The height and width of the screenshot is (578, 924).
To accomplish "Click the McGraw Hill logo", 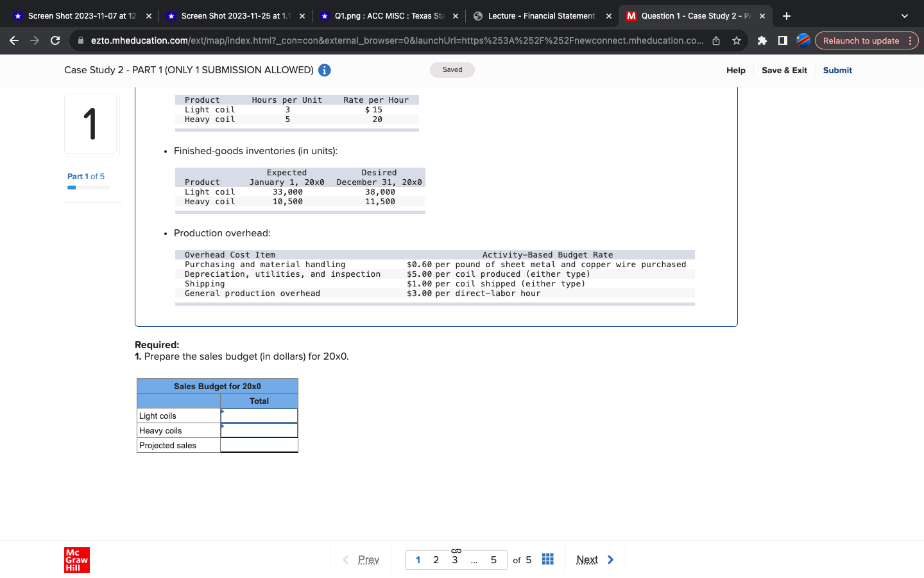I will coord(77,560).
